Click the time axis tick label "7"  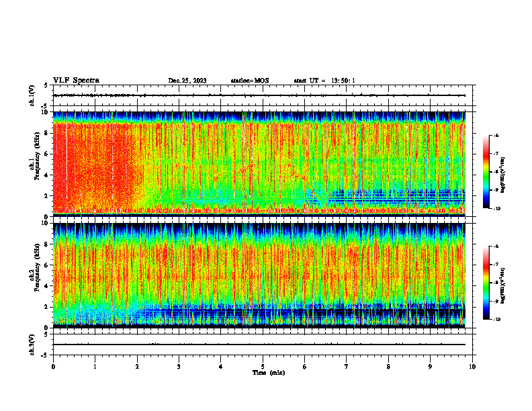(347, 367)
